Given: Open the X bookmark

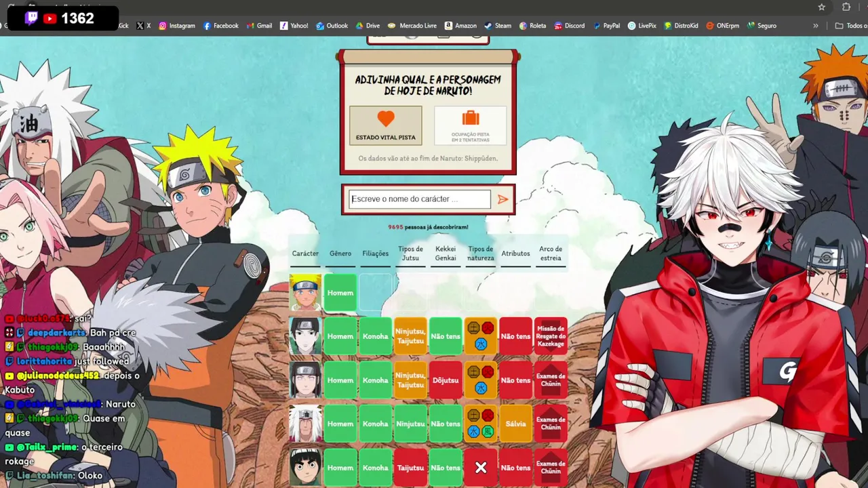Looking at the screenshot, I should pyautogui.click(x=144, y=26).
